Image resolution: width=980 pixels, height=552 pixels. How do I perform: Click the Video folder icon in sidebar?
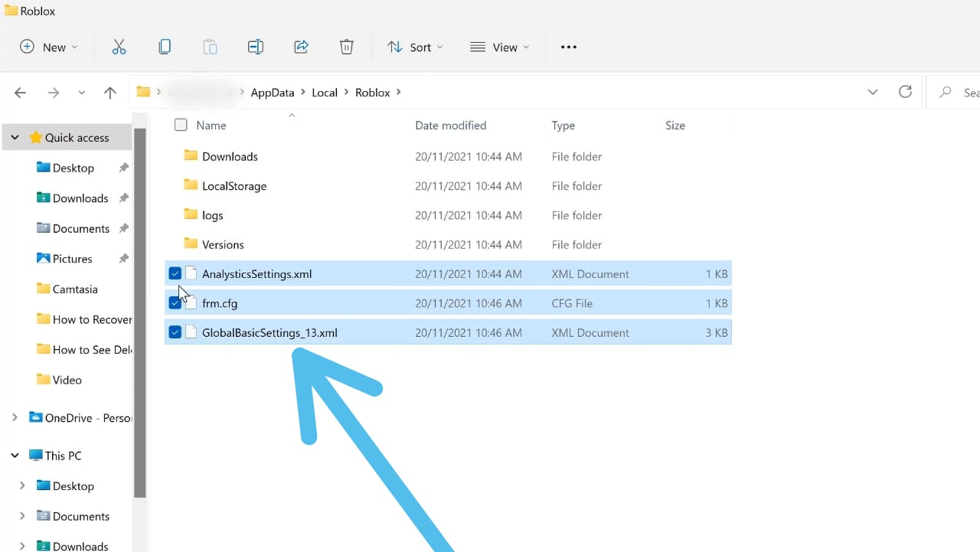coord(44,380)
